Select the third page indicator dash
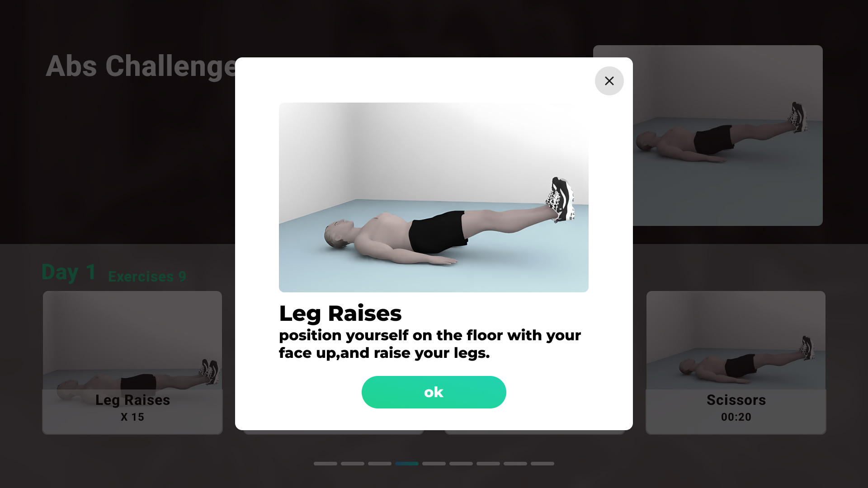The width and height of the screenshot is (868, 488). coord(380,464)
